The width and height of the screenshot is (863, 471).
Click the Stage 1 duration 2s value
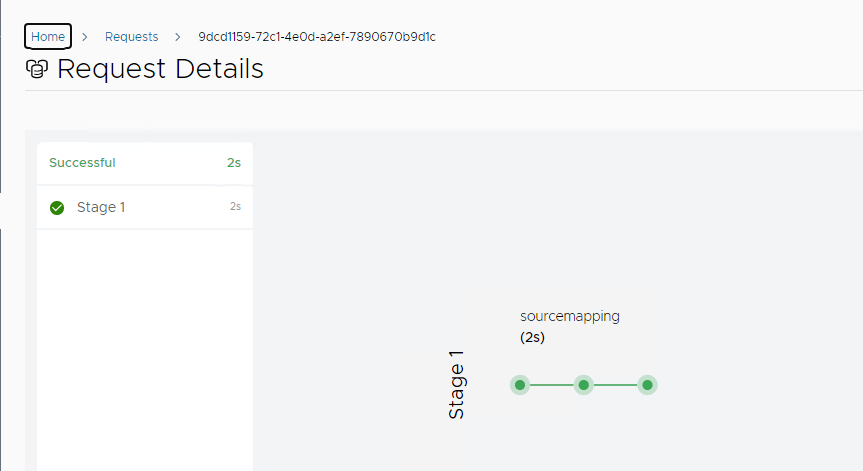tap(235, 207)
